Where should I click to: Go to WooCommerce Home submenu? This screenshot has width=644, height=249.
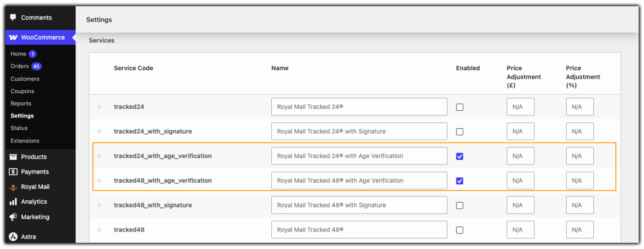(x=18, y=54)
